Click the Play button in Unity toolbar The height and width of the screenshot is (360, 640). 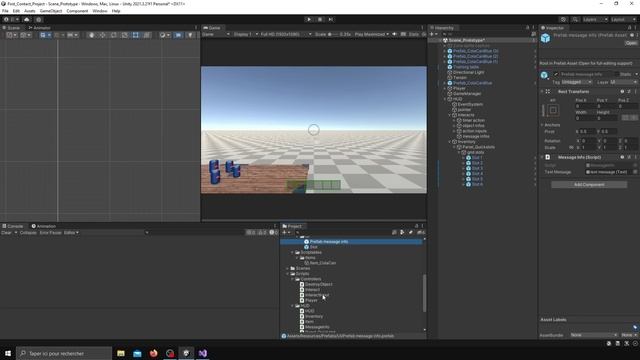(309, 20)
